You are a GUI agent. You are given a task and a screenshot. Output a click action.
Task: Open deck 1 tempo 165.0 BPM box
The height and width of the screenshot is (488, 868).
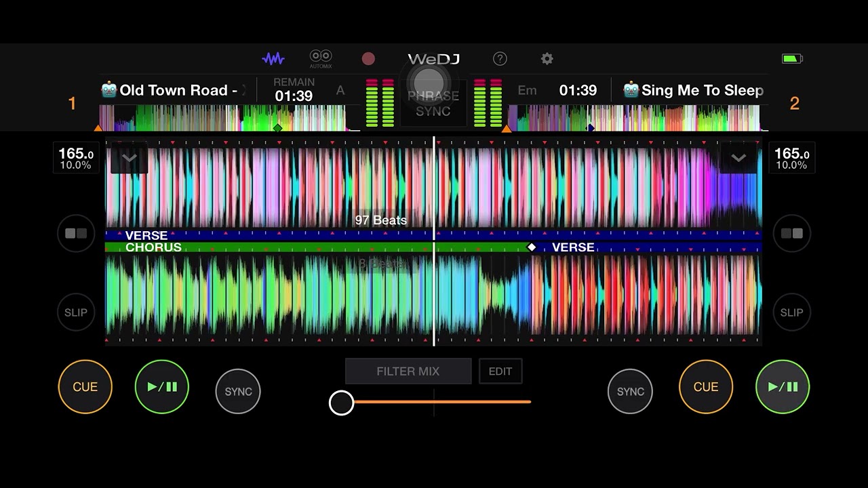tap(76, 159)
